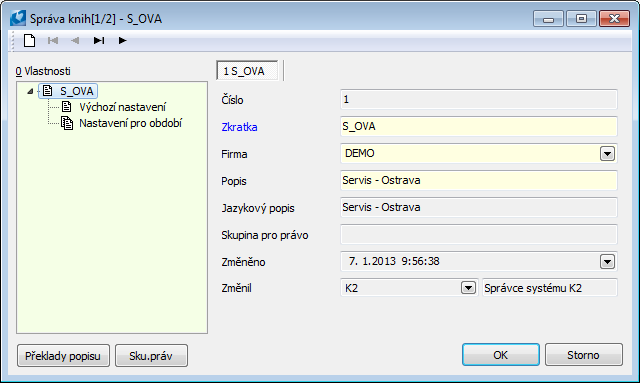The height and width of the screenshot is (383, 640).
Task: Click the Sku.práv button
Action: click(x=151, y=356)
